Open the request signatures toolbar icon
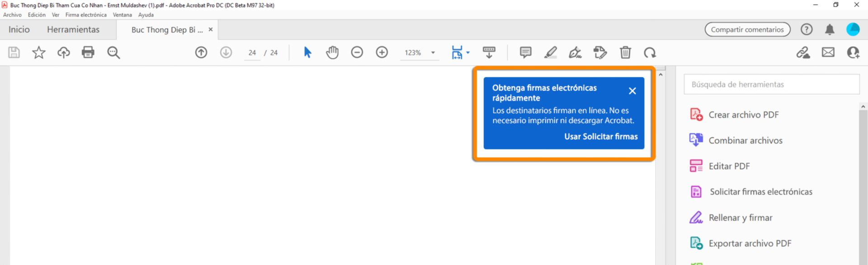 click(x=600, y=52)
